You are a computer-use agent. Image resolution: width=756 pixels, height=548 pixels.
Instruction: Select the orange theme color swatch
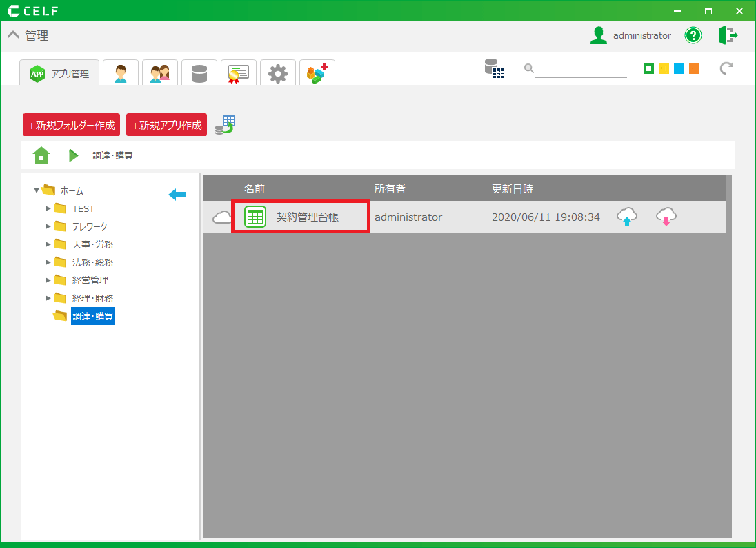694,68
